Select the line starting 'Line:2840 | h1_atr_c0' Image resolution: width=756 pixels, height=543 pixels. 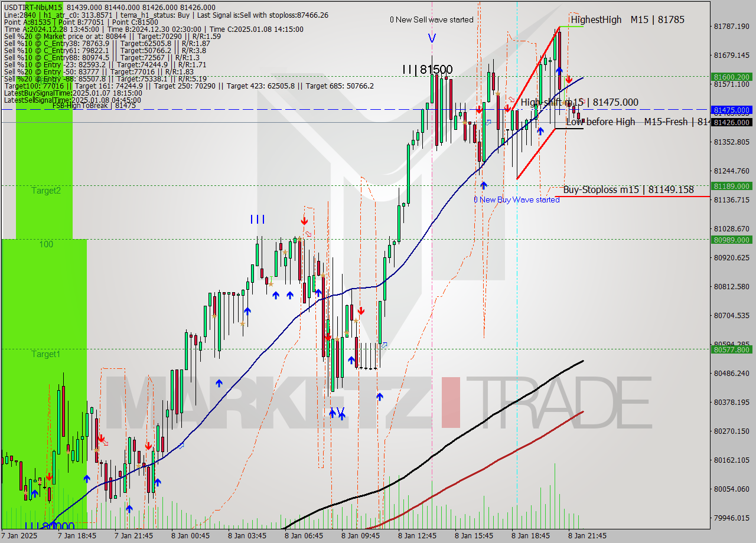pos(166,14)
